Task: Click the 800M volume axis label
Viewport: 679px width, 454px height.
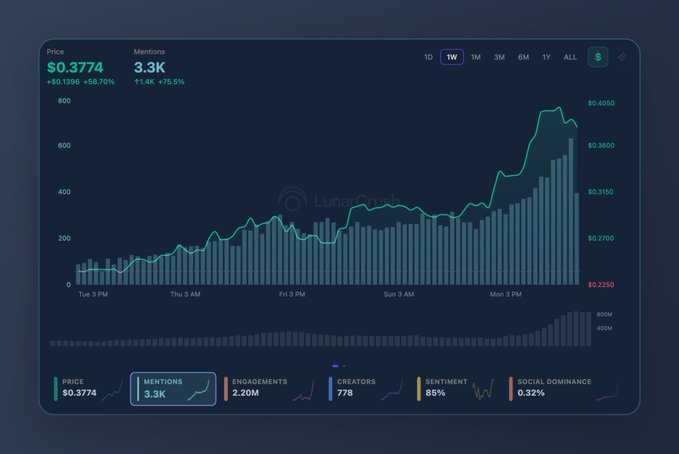Action: pyautogui.click(x=605, y=315)
